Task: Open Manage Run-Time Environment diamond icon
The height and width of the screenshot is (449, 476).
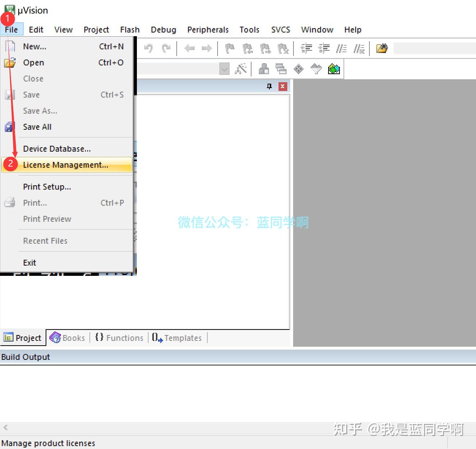Action: point(299,69)
